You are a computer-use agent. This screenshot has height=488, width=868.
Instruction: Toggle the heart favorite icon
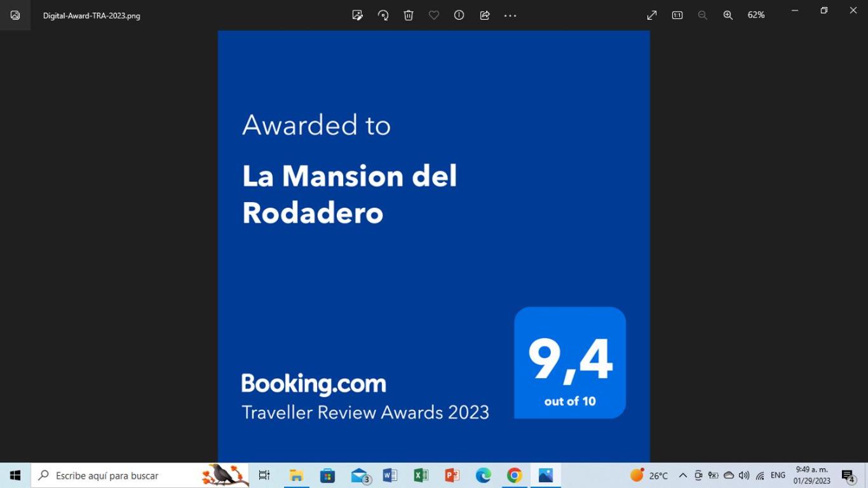point(434,15)
